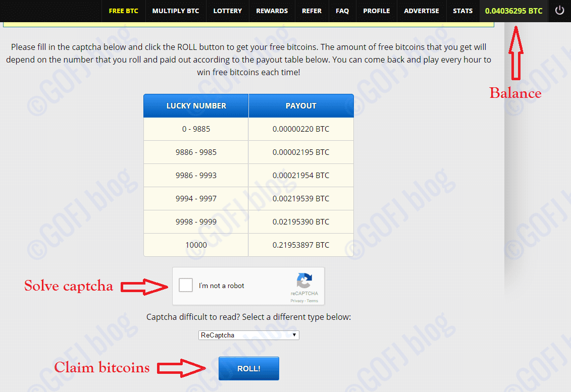Click the LUCKY NUMBER column header

(x=196, y=105)
